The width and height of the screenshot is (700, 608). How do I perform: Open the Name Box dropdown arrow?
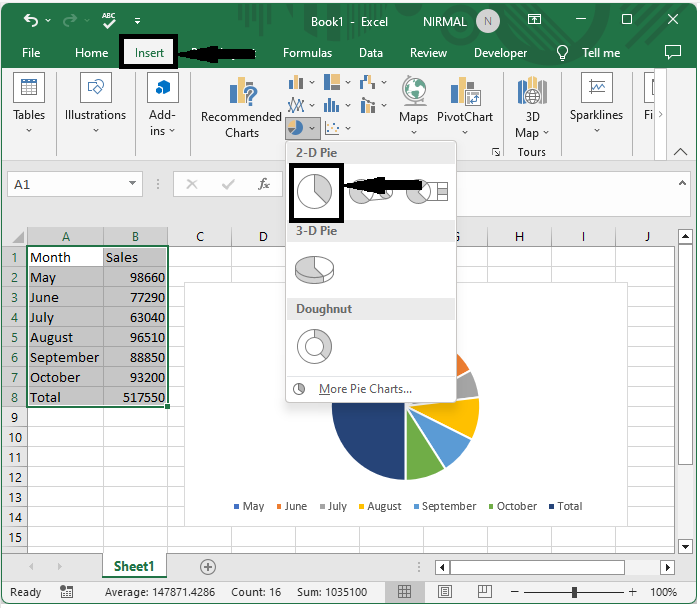point(133,184)
